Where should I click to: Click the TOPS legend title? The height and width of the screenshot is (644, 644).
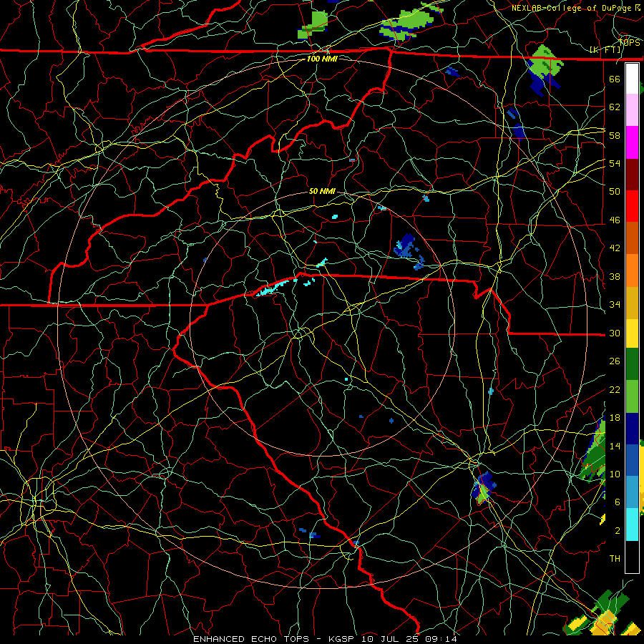point(630,42)
